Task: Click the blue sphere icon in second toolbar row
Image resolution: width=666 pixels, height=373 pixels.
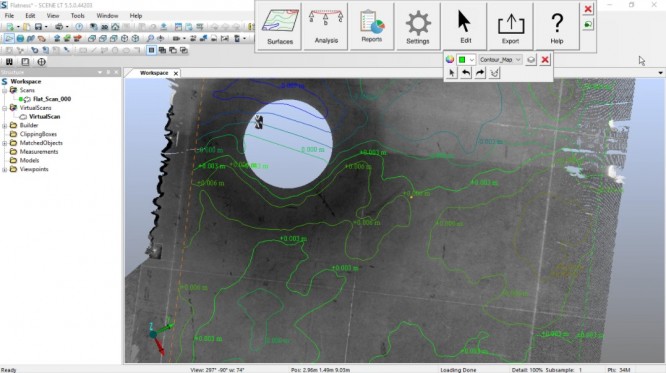Action: tap(20, 39)
